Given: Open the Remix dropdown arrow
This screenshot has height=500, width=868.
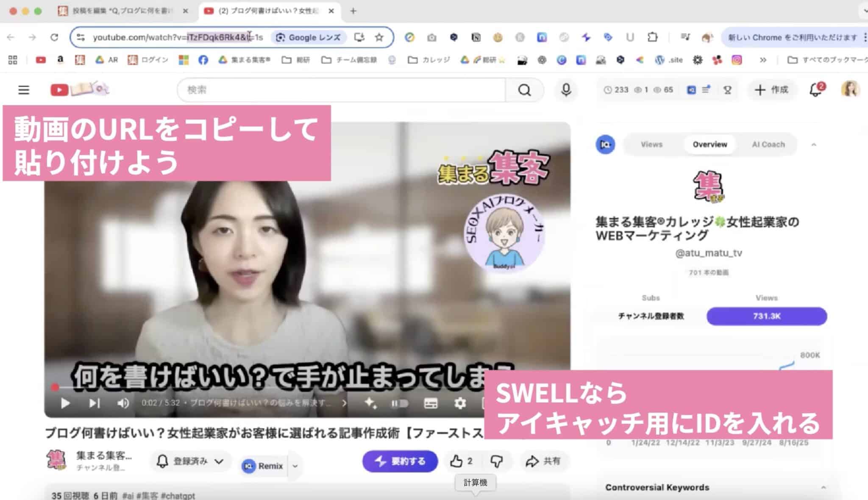Looking at the screenshot, I should (x=295, y=466).
